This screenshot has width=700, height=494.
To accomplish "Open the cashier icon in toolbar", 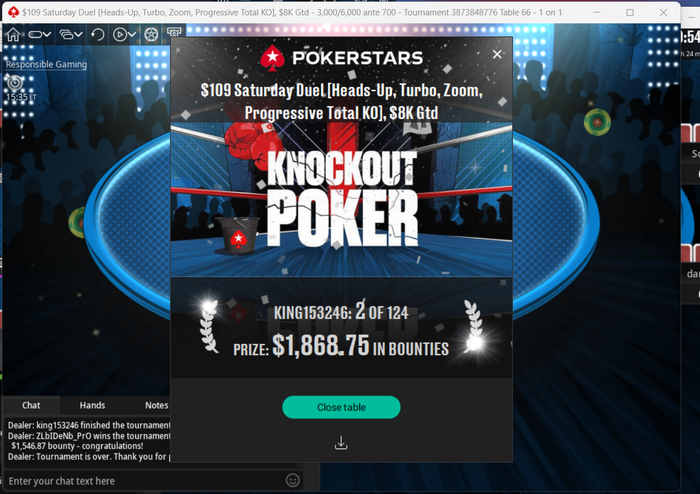I will [x=174, y=32].
